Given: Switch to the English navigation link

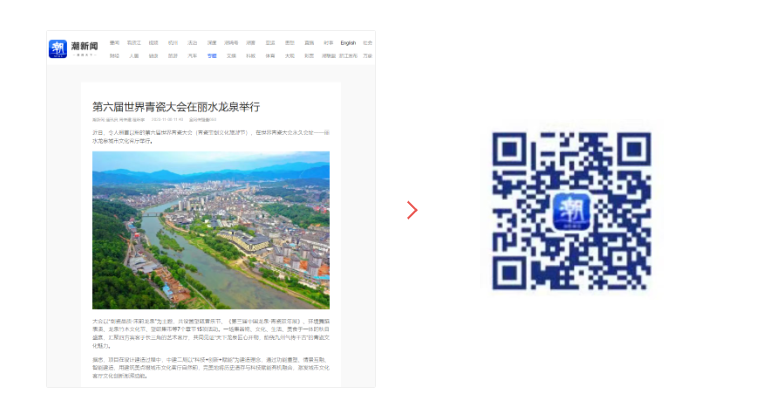Looking at the screenshot, I should coord(348,43).
